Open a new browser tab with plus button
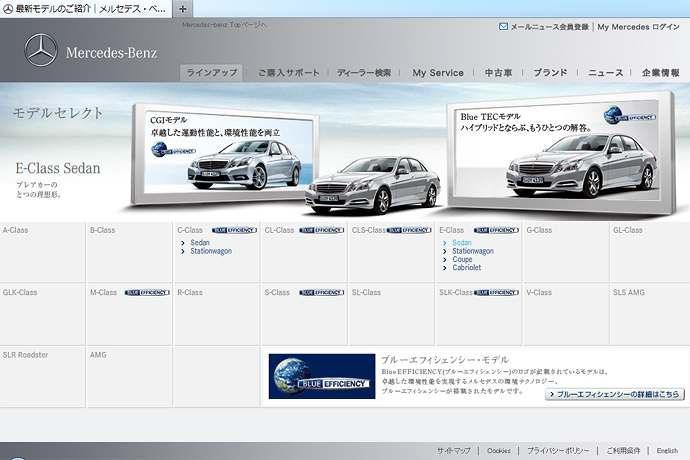Image resolution: width=690 pixels, height=460 pixels. click(x=183, y=9)
